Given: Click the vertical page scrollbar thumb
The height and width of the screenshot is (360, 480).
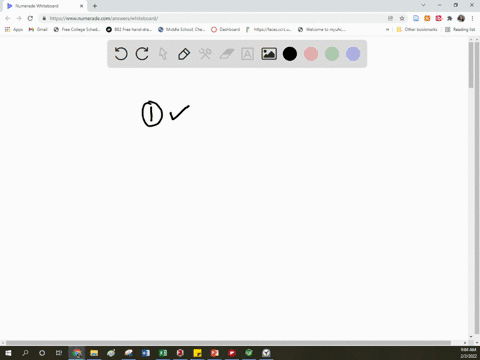Looking at the screenshot, I should point(471,65).
